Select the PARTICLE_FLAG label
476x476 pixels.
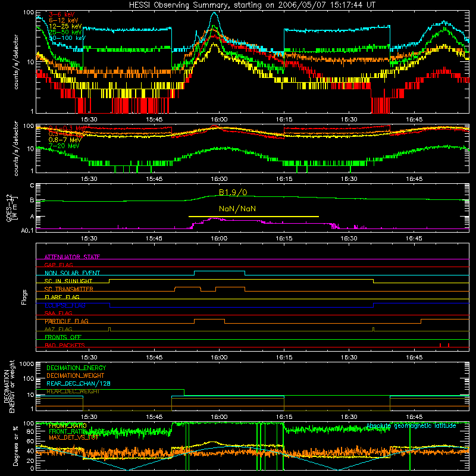click(x=66, y=321)
